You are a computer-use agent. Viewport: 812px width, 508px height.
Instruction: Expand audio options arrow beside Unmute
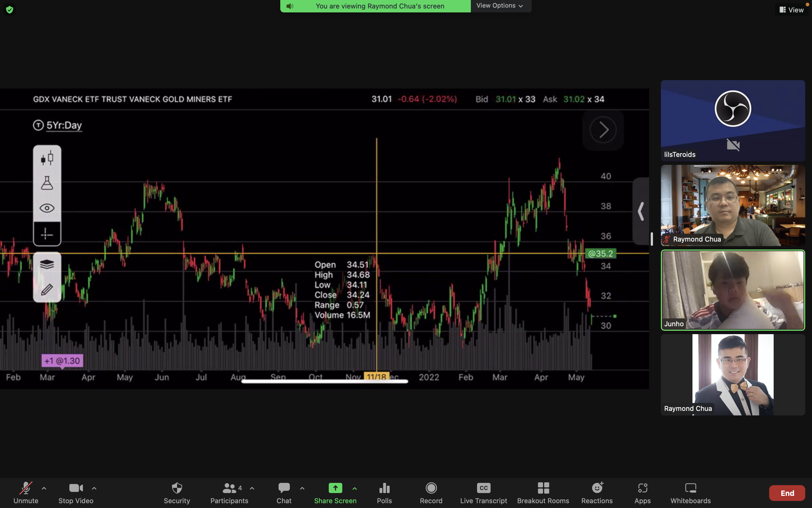coord(44,488)
